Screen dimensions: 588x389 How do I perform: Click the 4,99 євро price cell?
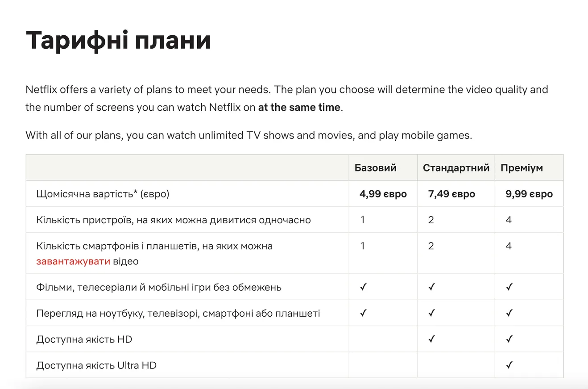383,194
